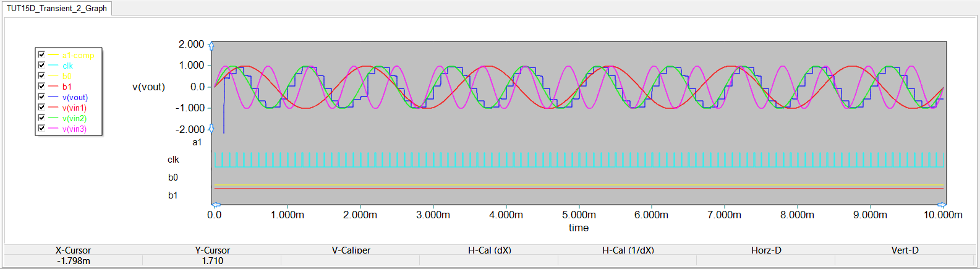Click the lower vertical axis resize handle
Screen dimensions: 980x269
click(211, 129)
